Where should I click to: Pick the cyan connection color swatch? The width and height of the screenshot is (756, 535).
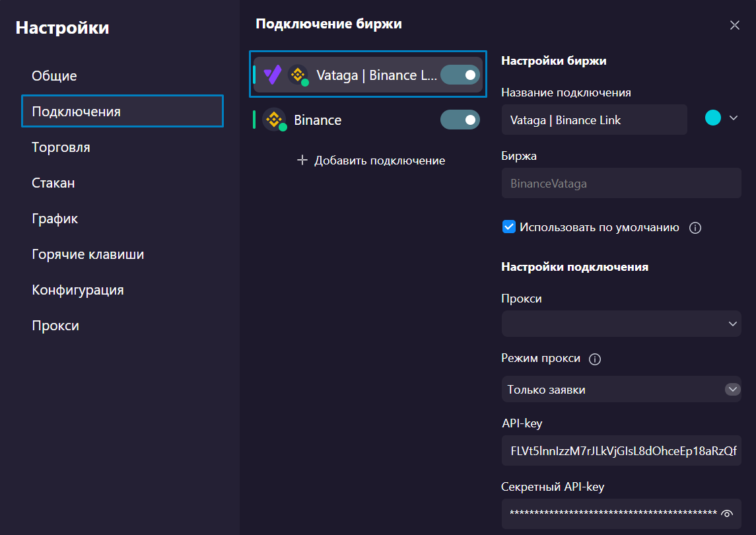point(712,118)
